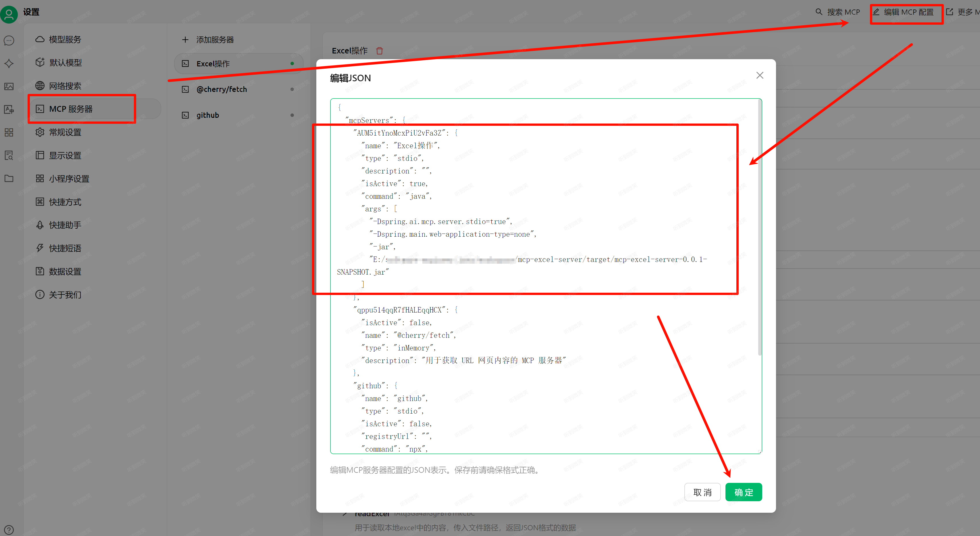
Task: Open the knowledge base search icon
Action: pyautogui.click(x=9, y=155)
